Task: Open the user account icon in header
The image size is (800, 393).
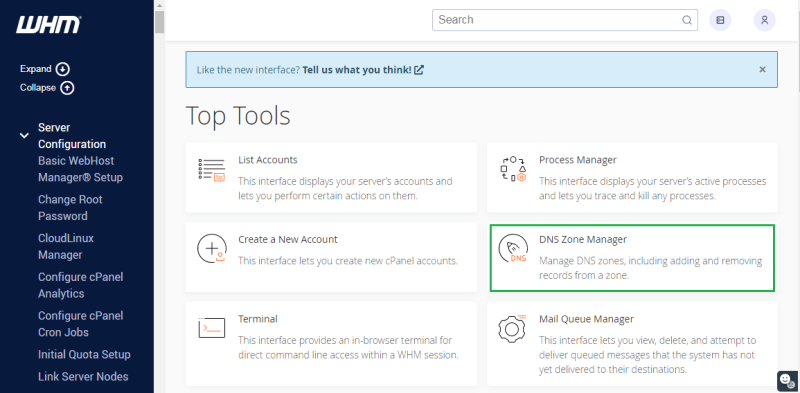Action: pyautogui.click(x=764, y=20)
